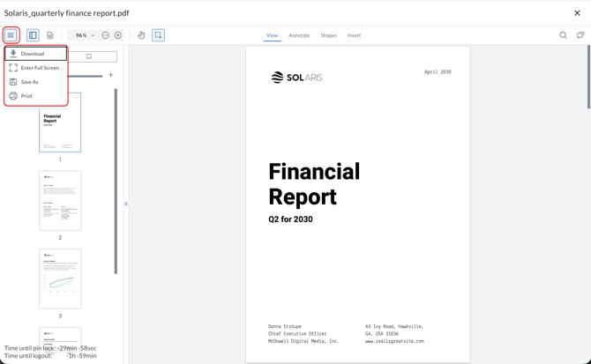
Task: Open the Insert tab
Action: [354, 35]
